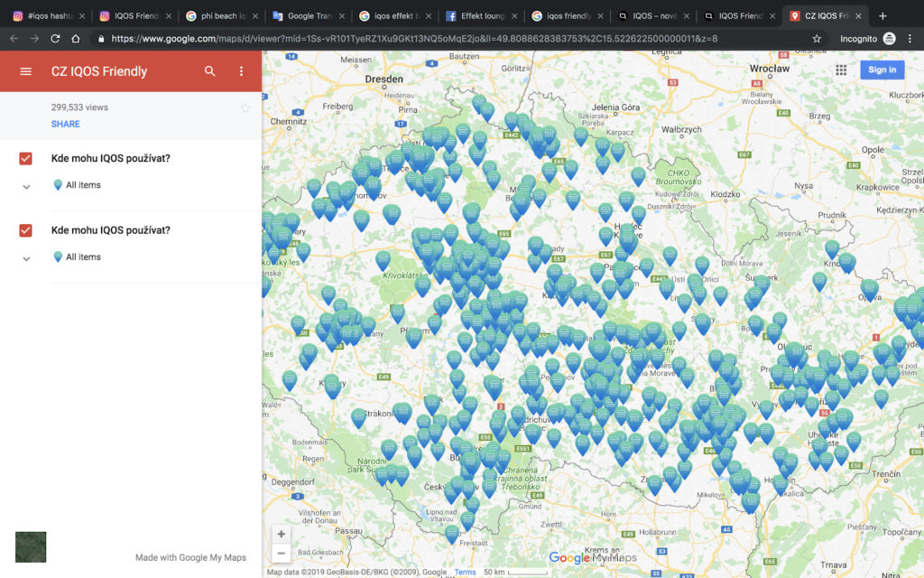Uncheck the second Kde mohu IQOS používat layer
Image resolution: width=924 pixels, height=578 pixels.
[x=25, y=230]
